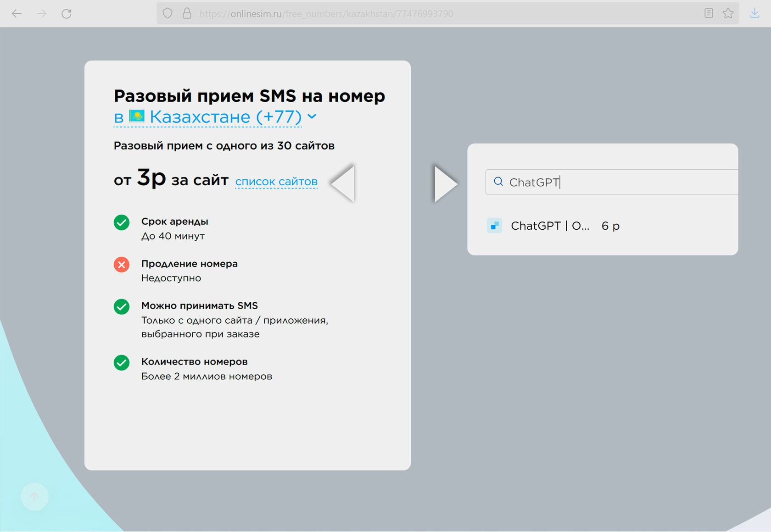Click the right carousel arrow

[446, 183]
